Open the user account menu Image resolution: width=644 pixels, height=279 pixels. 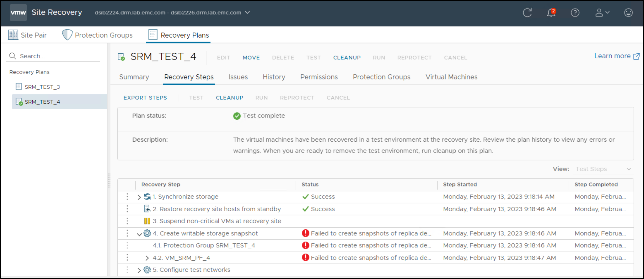pos(602,13)
